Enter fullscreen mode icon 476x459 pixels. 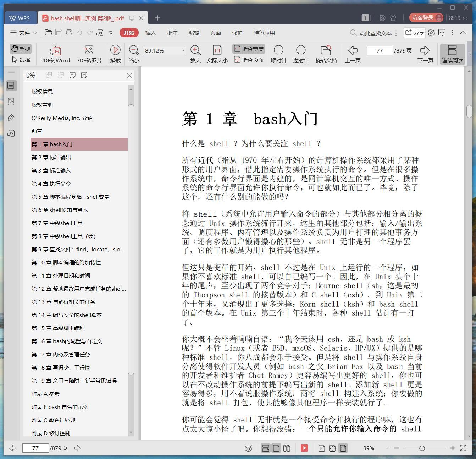click(463, 448)
